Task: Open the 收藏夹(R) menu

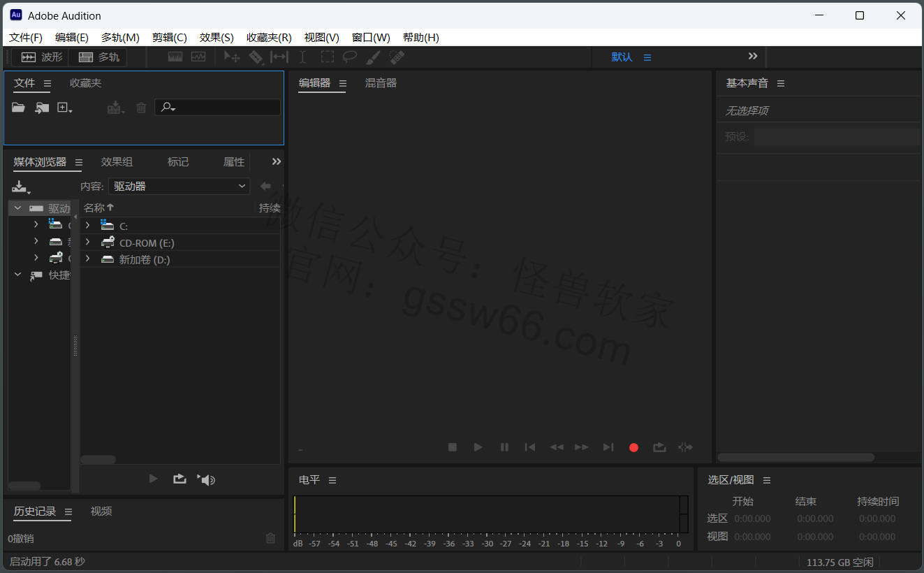Action: tap(269, 38)
